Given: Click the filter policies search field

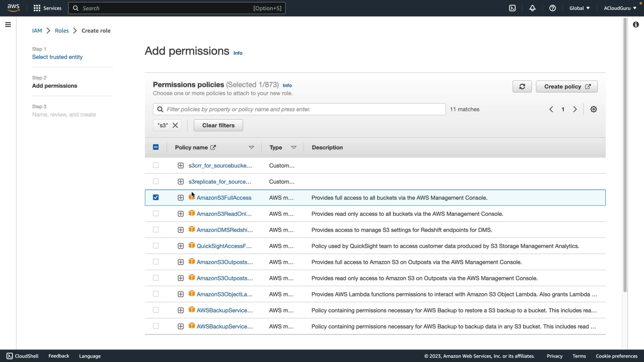Looking at the screenshot, I should click(299, 109).
